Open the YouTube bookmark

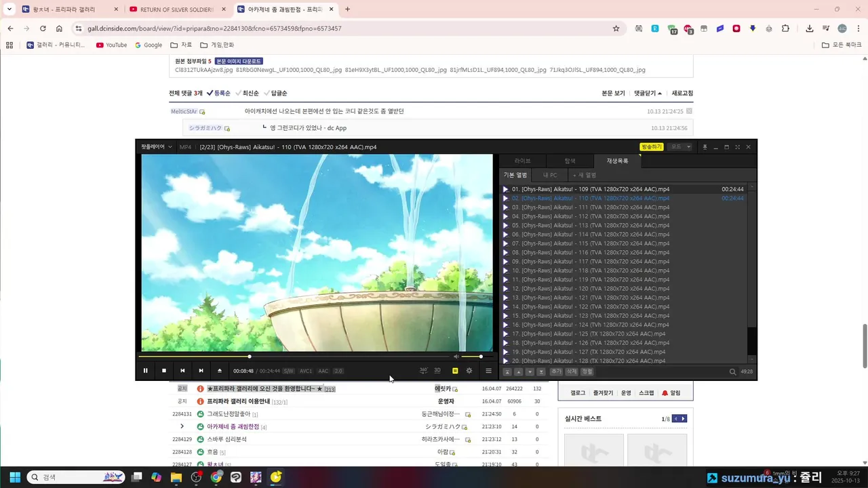[x=112, y=45]
